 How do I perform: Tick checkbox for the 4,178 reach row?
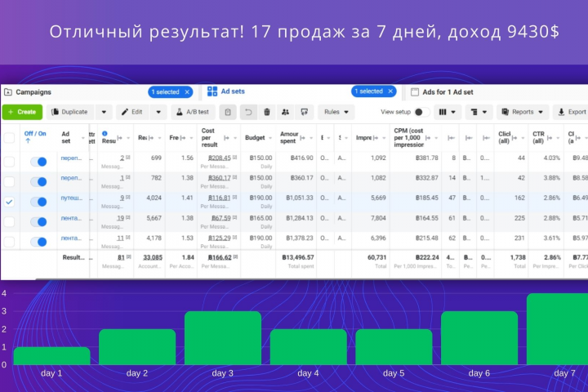pyautogui.click(x=9, y=242)
